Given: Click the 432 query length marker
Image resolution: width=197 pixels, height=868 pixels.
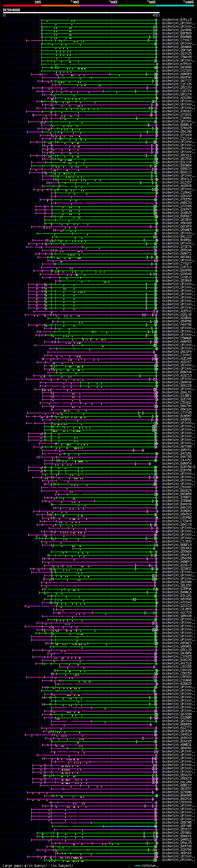Looking at the screenshot, I should (x=155, y=15).
